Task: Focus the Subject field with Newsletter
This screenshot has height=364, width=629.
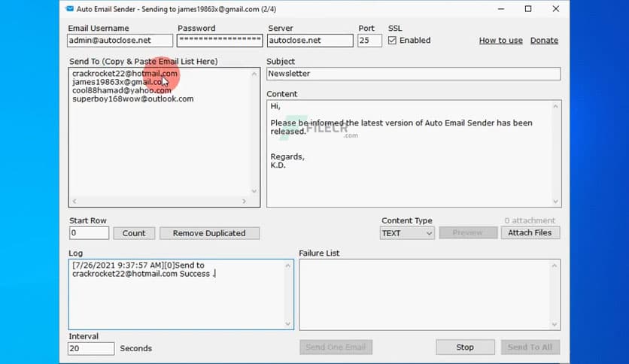Action: click(x=413, y=74)
